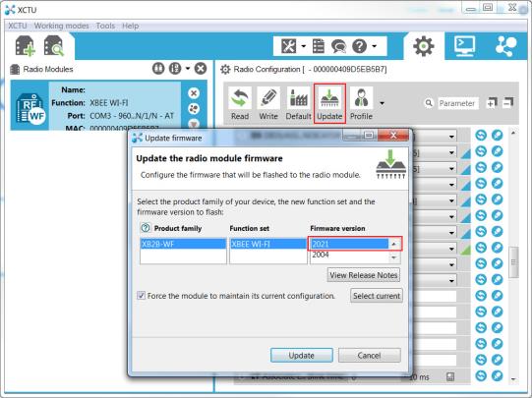
Task: Switch to Configuration working mode gear
Action: click(423, 46)
